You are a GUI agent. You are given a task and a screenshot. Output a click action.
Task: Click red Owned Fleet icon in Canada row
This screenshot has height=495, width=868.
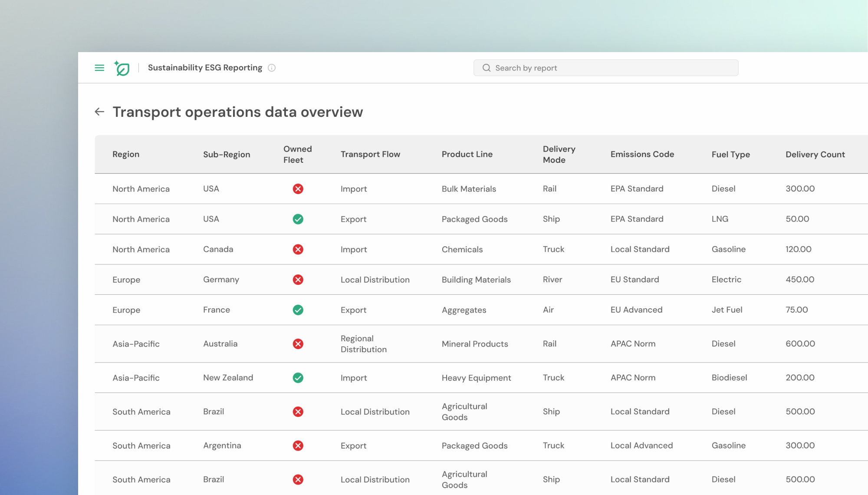[x=298, y=249]
